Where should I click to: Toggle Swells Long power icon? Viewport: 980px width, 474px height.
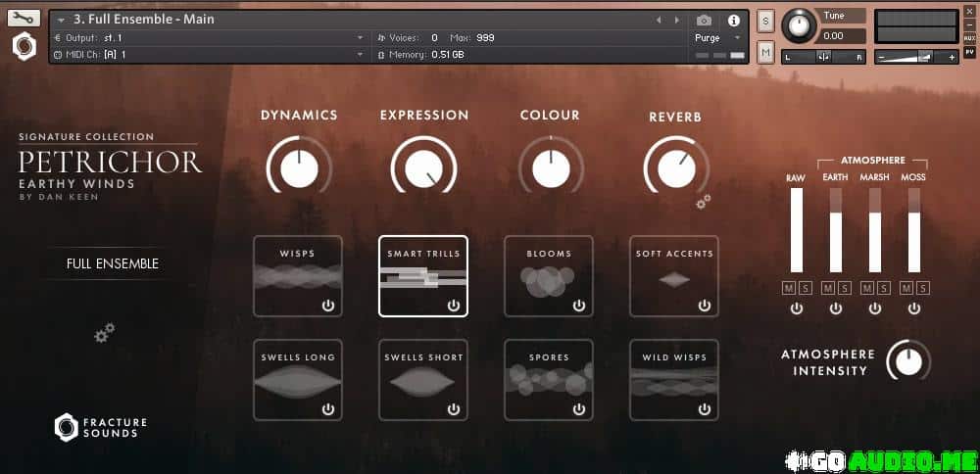(x=328, y=409)
